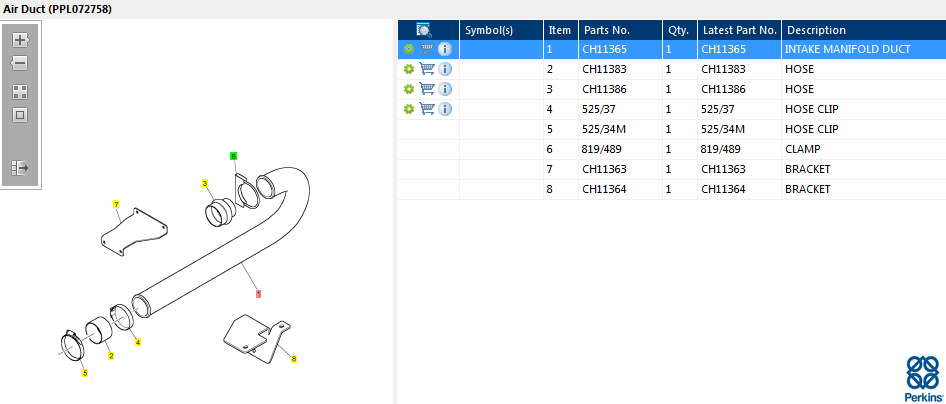This screenshot has width=946, height=404.
Task: Select the BRACKET row for CH11364
Action: (671, 189)
